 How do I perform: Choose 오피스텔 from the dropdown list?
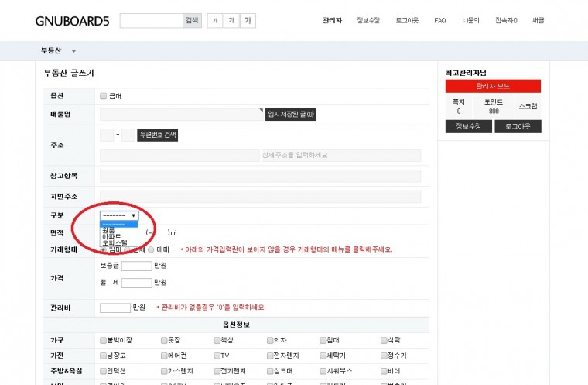tap(115, 243)
